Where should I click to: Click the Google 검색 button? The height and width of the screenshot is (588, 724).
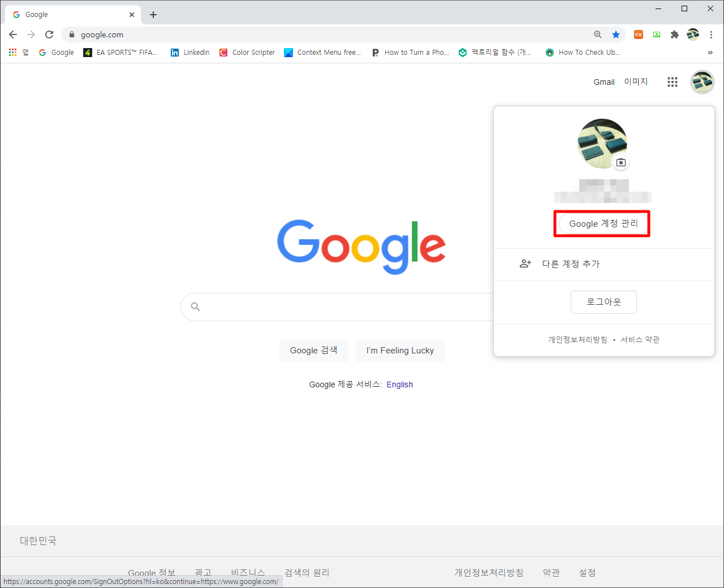click(314, 351)
